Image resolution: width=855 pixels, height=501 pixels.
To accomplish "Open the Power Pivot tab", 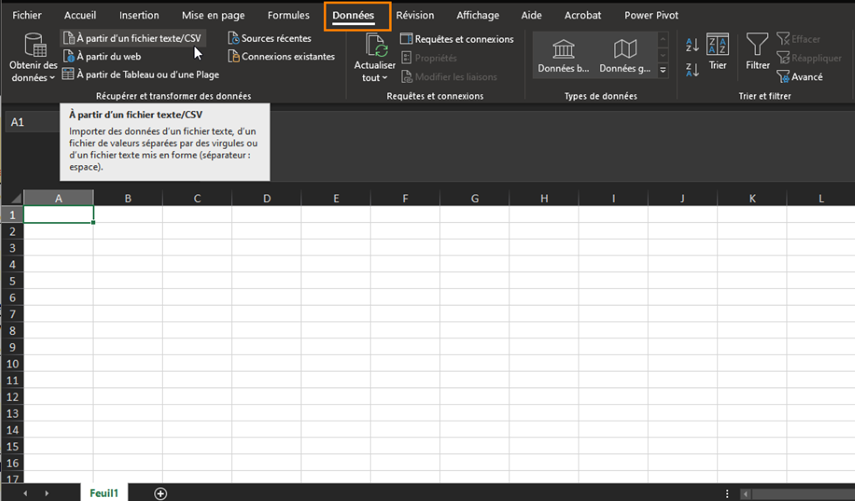I will click(x=651, y=15).
